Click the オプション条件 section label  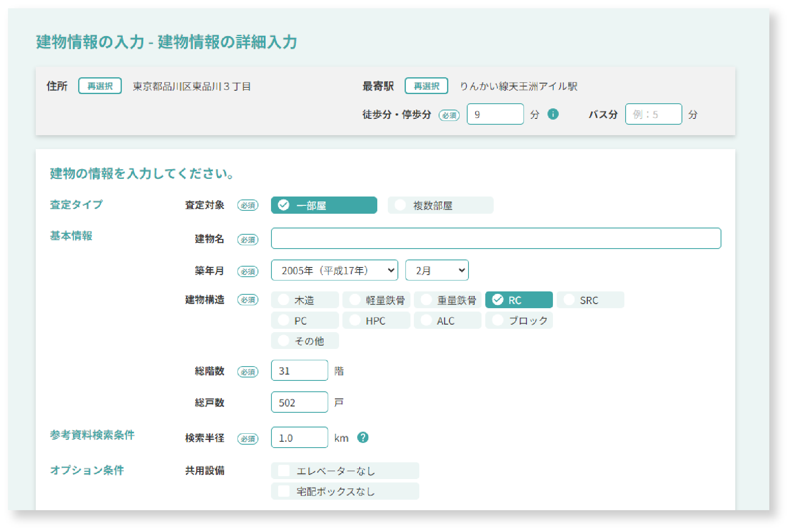pyautogui.click(x=87, y=470)
